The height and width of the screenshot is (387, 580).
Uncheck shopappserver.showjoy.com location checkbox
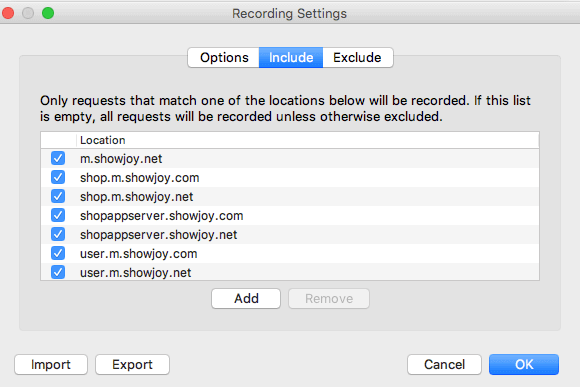(58, 215)
